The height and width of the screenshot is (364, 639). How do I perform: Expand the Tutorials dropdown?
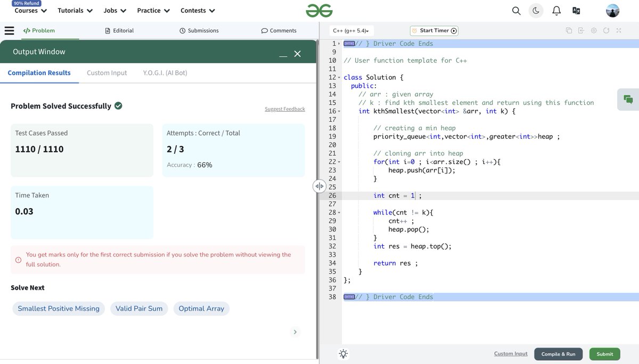click(75, 11)
